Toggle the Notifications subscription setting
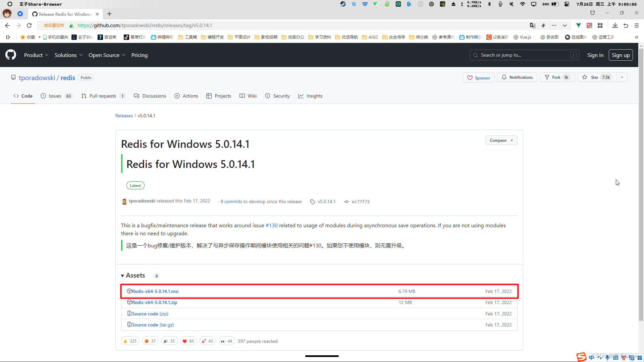This screenshot has width=644, height=362. coord(517,77)
